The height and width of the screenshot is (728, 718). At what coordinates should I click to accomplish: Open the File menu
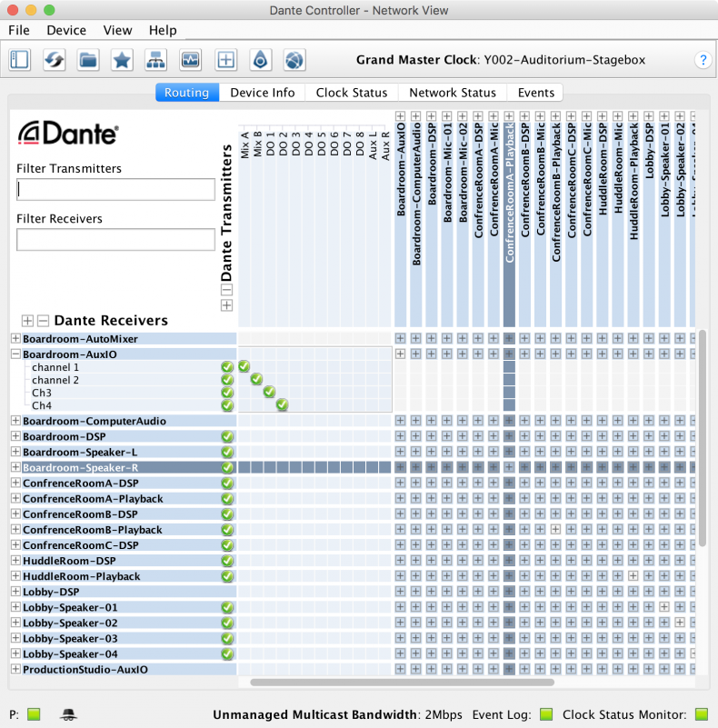19,30
